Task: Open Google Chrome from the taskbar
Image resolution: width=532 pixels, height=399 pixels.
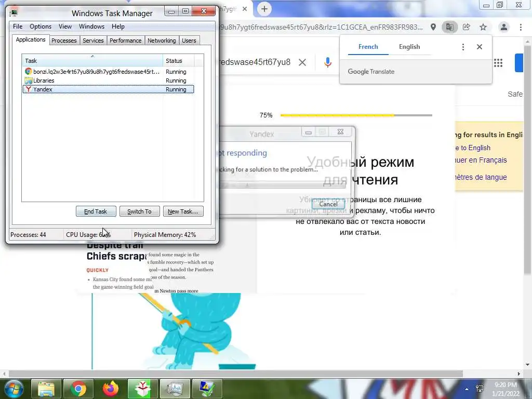Action: [78, 389]
